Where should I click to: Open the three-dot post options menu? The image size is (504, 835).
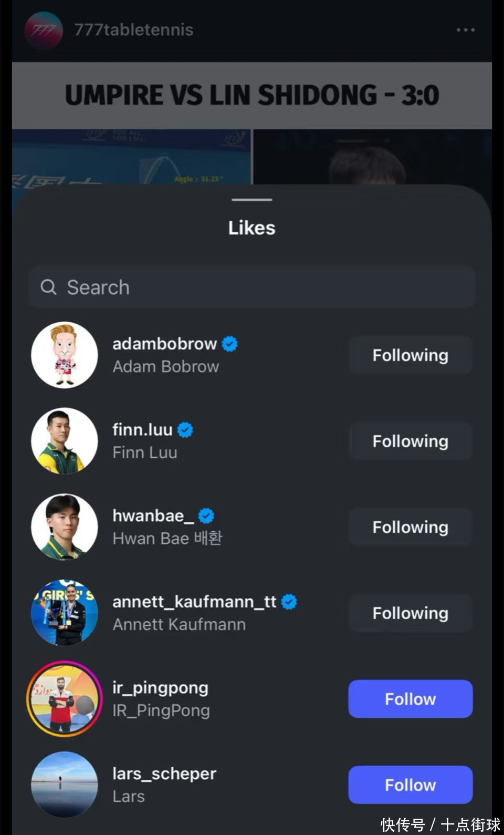point(465,30)
